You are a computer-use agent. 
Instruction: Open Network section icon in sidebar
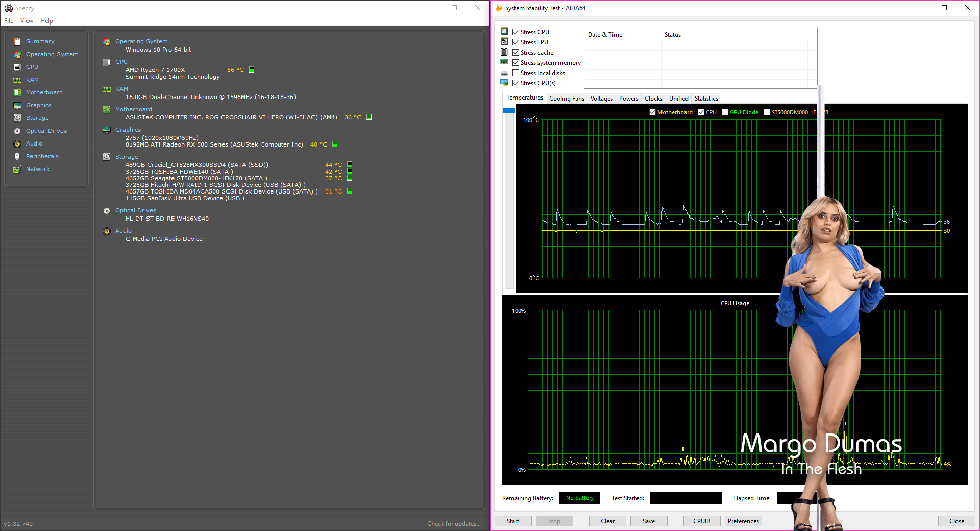click(x=17, y=170)
